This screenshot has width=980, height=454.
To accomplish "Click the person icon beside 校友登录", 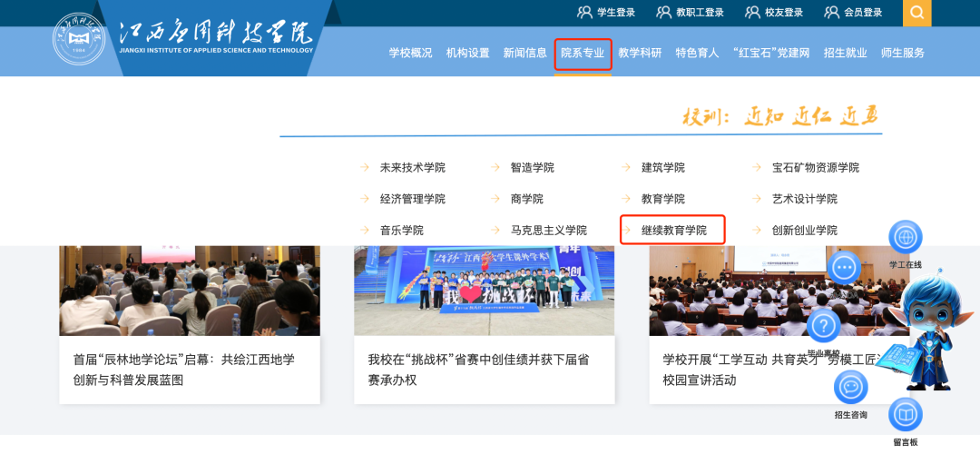I will pos(752,13).
